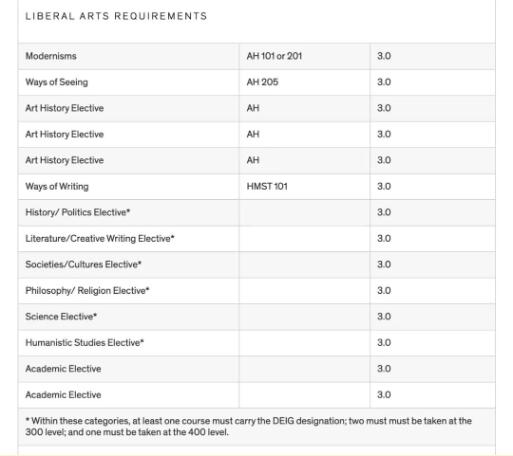Click Philosophy/ Religion Elective label

click(87, 291)
